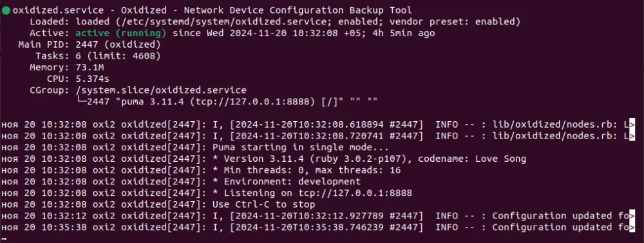This screenshot has width=644, height=243.
Task: Click the log message "Puma starting in single mode..."
Action: point(300,147)
